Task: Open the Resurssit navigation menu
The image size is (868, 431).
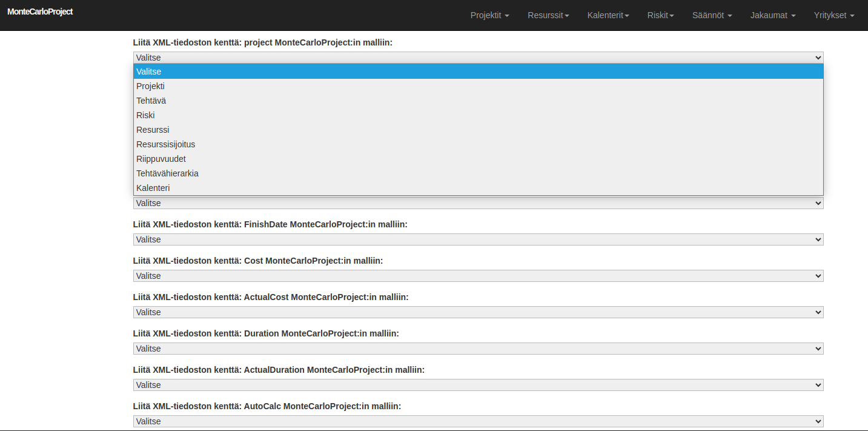Action: (547, 15)
